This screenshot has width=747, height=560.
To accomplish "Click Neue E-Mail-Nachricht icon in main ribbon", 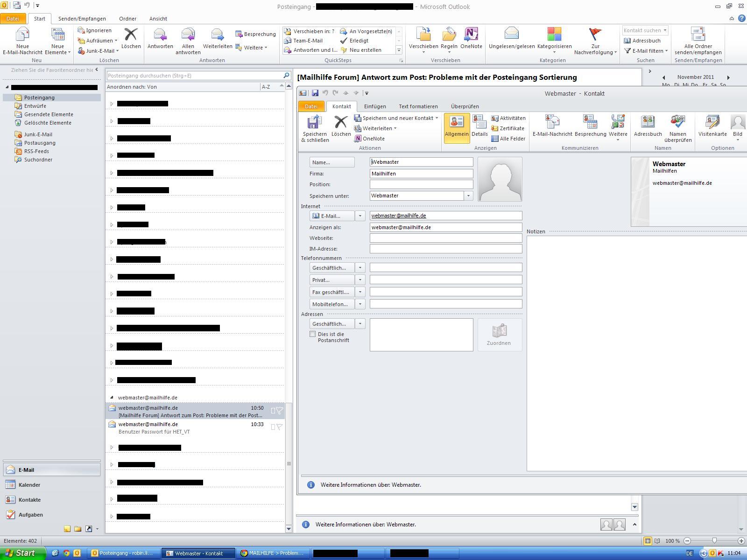I will point(22,35).
